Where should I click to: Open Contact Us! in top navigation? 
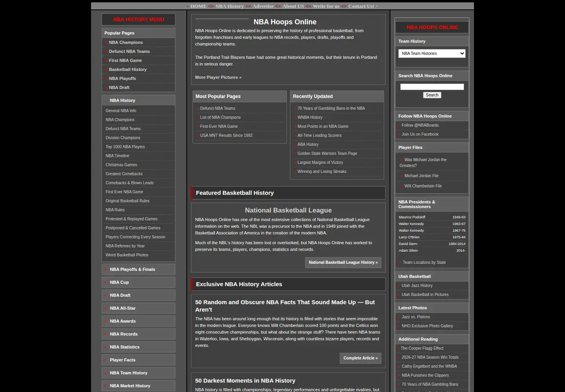pos(361,6)
